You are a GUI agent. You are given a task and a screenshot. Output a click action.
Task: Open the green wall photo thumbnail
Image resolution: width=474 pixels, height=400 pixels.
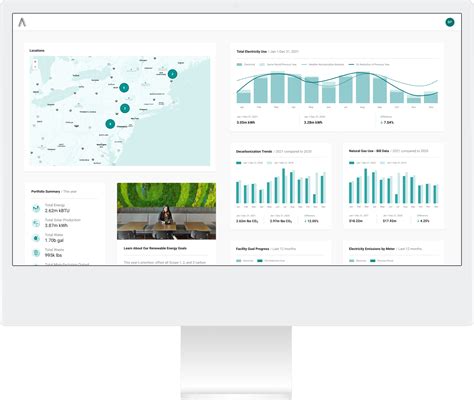(166, 211)
